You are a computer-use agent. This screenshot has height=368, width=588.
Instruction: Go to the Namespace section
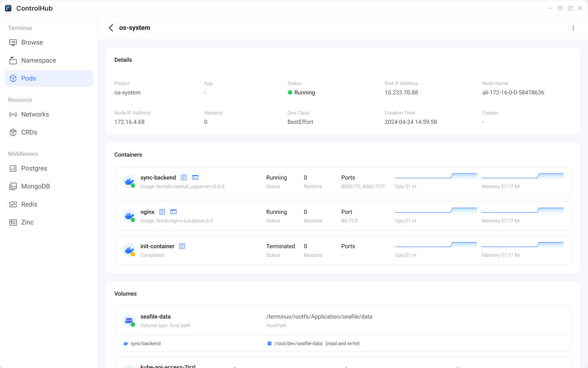tap(38, 61)
